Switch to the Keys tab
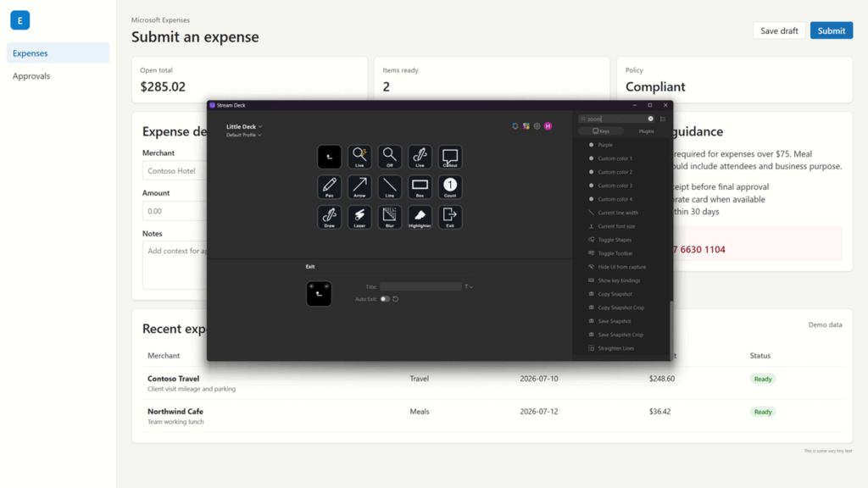The image size is (868, 488). tap(601, 131)
